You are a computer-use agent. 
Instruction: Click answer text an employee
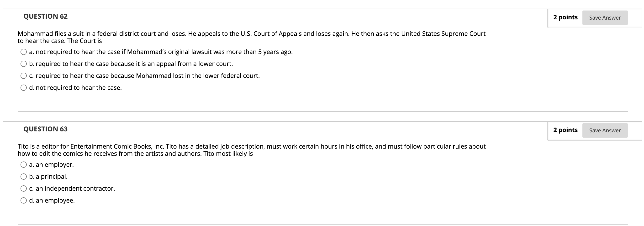pos(52,200)
